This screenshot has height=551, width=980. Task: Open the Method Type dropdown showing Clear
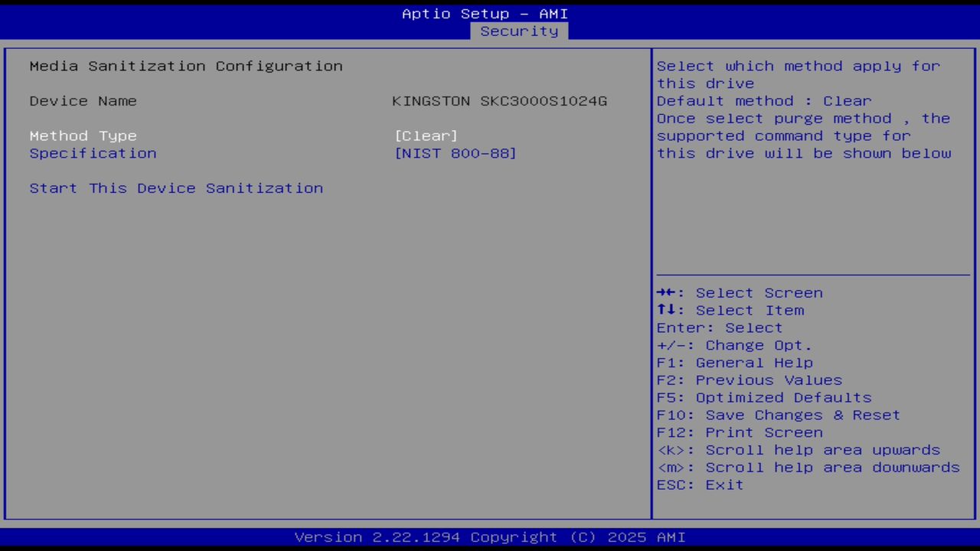coord(426,135)
